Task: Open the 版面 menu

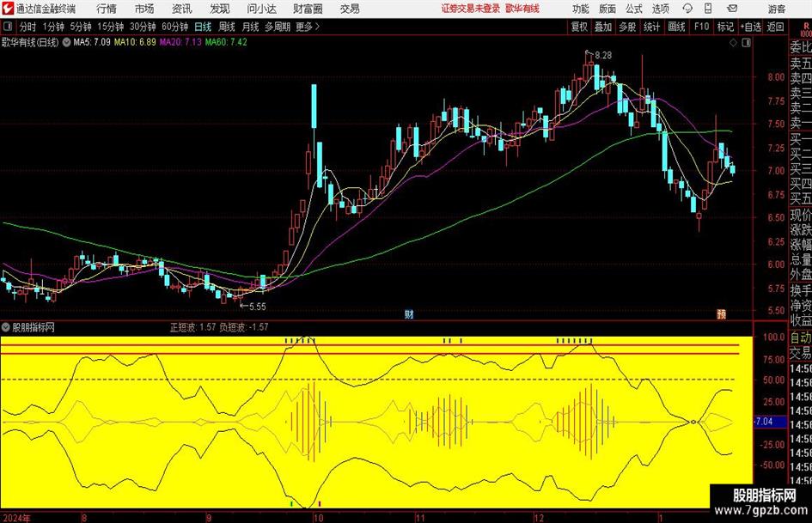Action: (607, 9)
